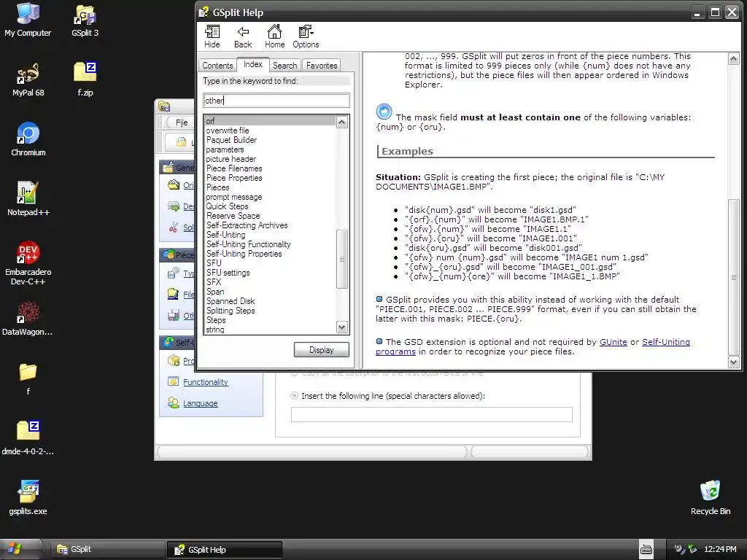Screen dimensions: 747x560
Task: Select 'Self-Uniting Properties' index entry
Action: pos(244,254)
